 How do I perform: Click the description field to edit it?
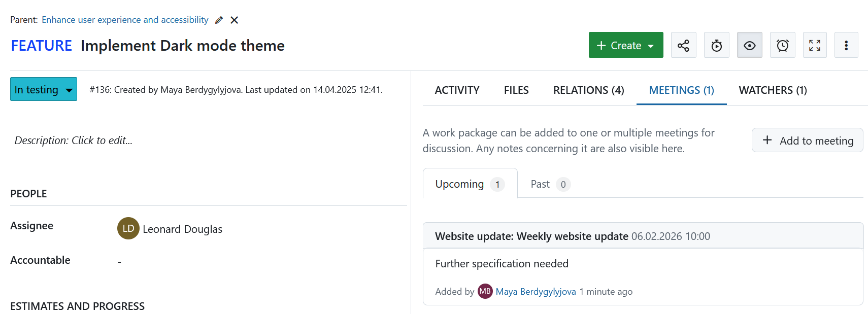(73, 141)
